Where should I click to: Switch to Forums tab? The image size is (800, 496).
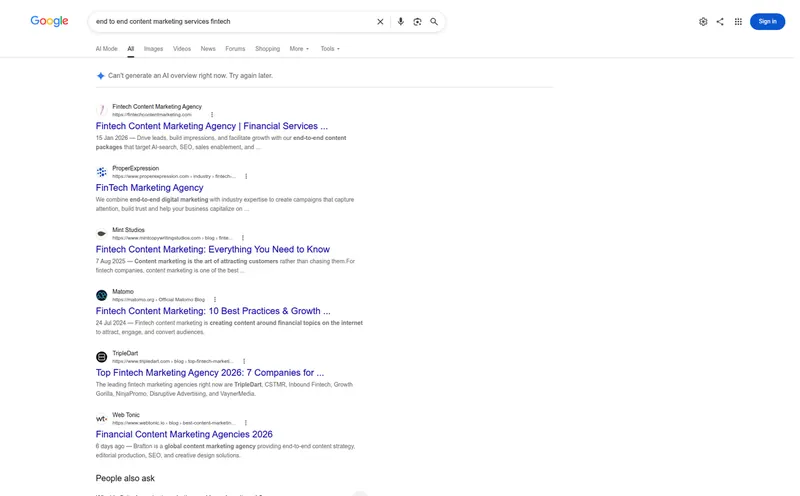coord(235,49)
